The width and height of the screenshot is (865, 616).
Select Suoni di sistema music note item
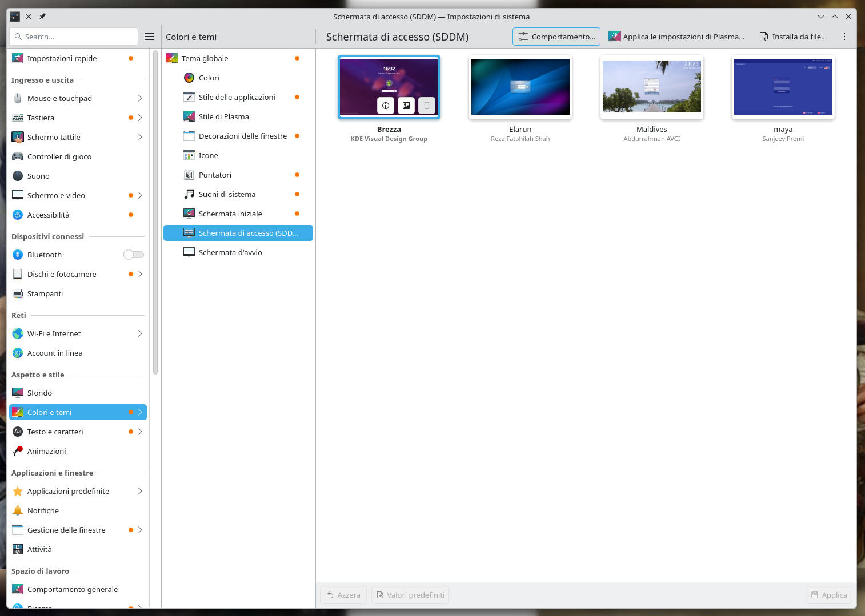[227, 194]
